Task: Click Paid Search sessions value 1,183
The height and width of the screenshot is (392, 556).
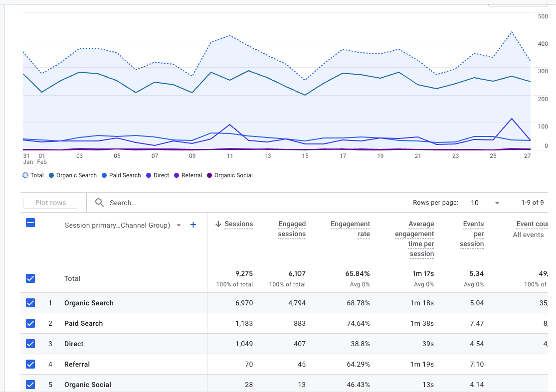Action: [x=244, y=323]
